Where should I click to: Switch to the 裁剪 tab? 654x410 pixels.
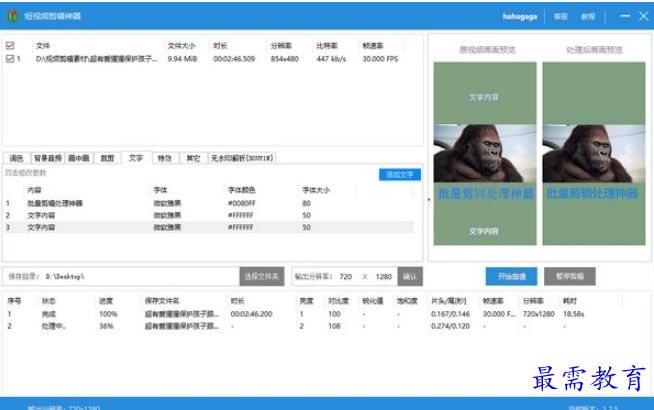108,158
